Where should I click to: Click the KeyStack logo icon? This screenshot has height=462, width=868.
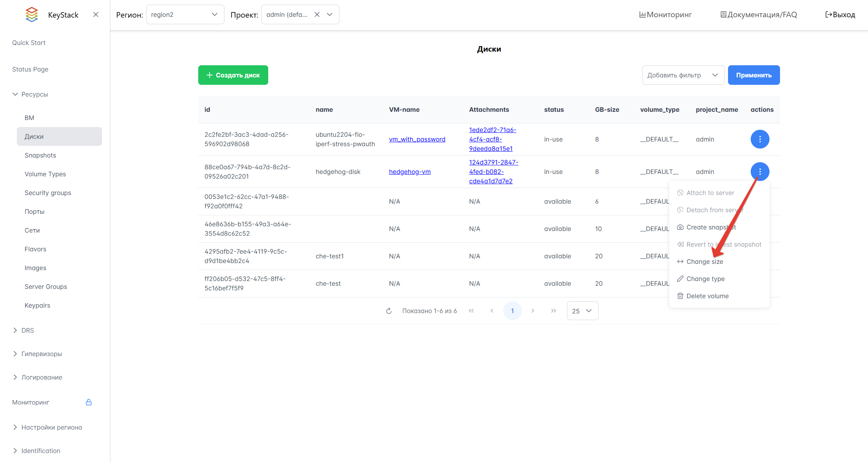click(32, 14)
